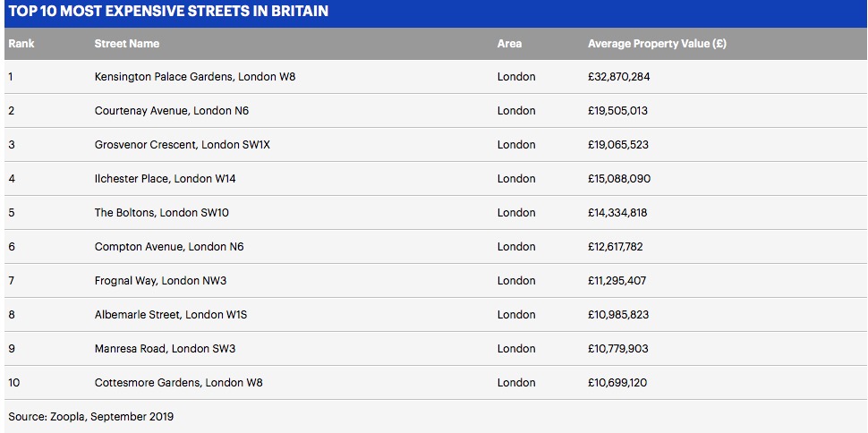
Task: Select Albemarle Street, London W1S
Action: coord(171,315)
